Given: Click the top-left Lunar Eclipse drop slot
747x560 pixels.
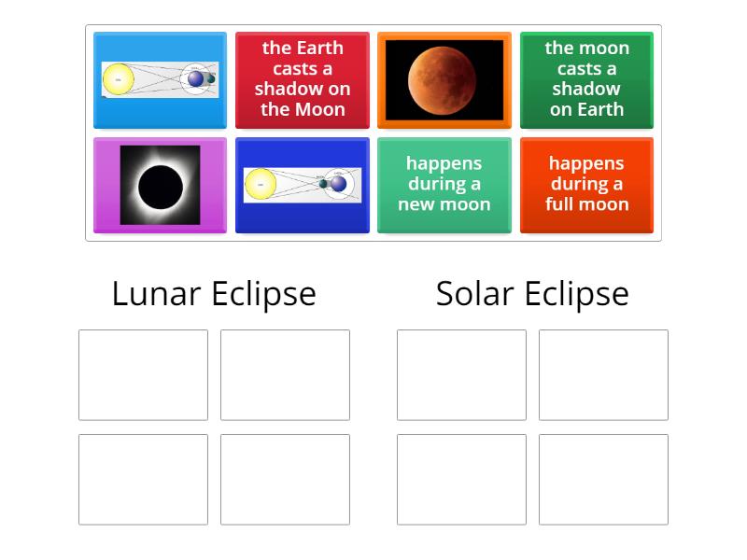Looking at the screenshot, I should (x=143, y=375).
